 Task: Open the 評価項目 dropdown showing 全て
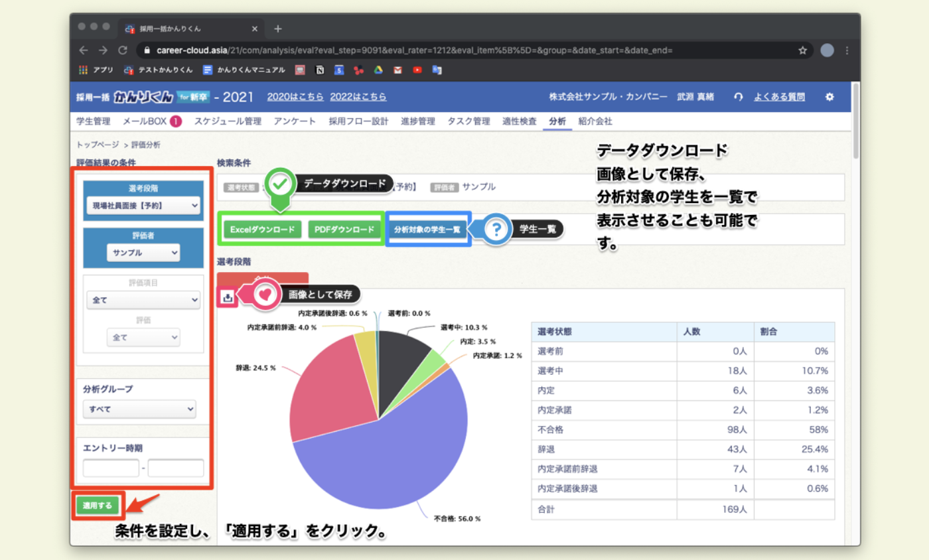143,300
